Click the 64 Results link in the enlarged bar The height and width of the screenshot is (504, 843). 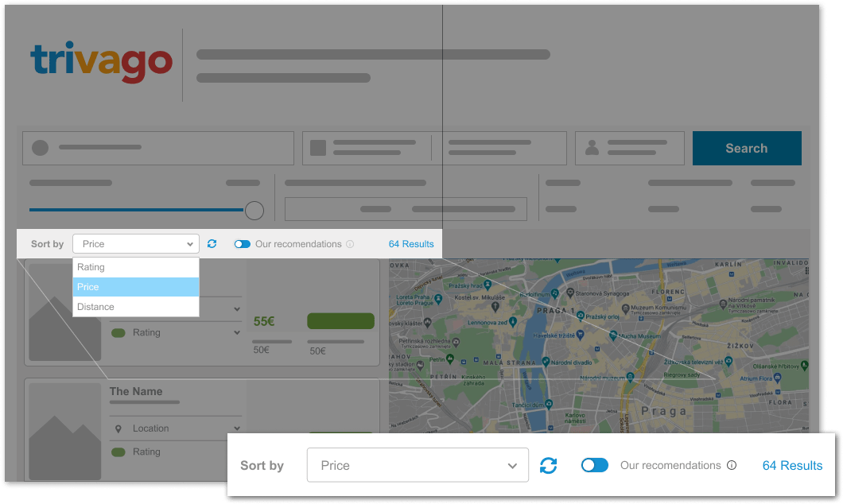(792, 466)
